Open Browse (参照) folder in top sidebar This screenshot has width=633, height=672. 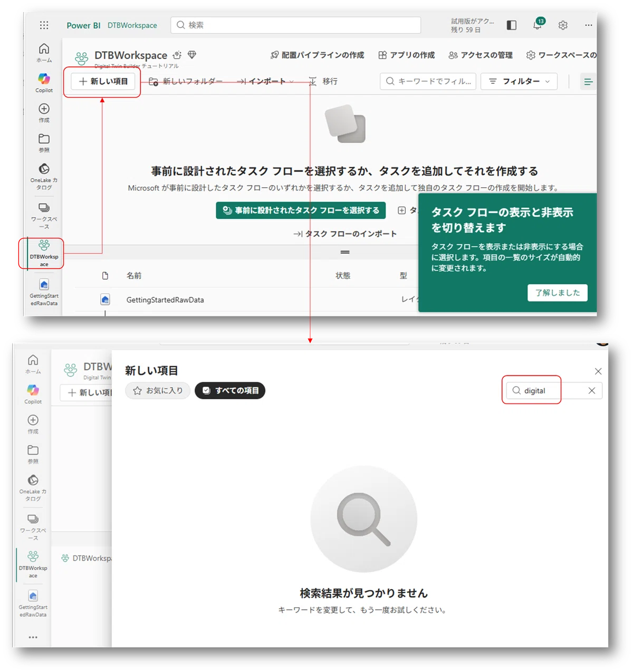[x=44, y=142]
